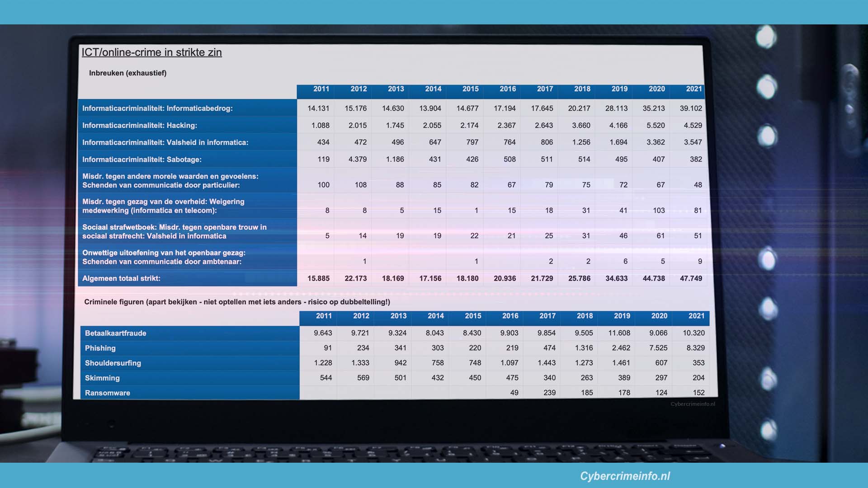Click the Betaalkaartfraude row label
This screenshot has width=868, height=488.
click(116, 333)
